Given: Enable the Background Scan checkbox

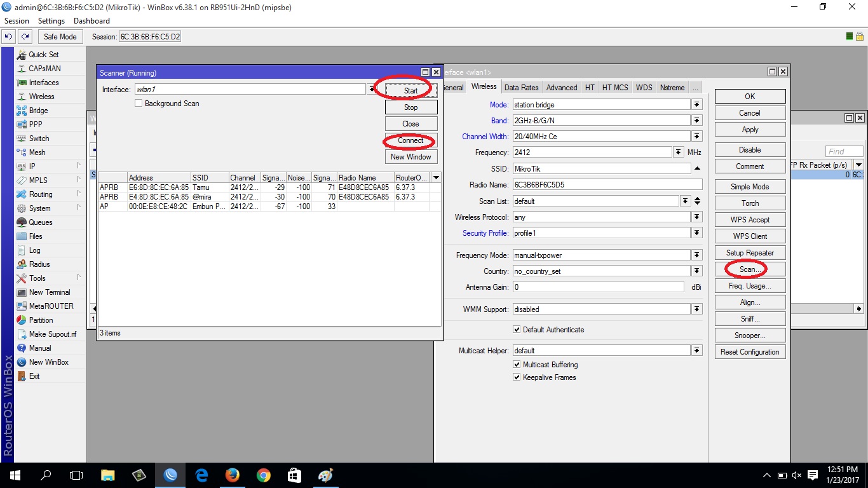Looking at the screenshot, I should 139,104.
